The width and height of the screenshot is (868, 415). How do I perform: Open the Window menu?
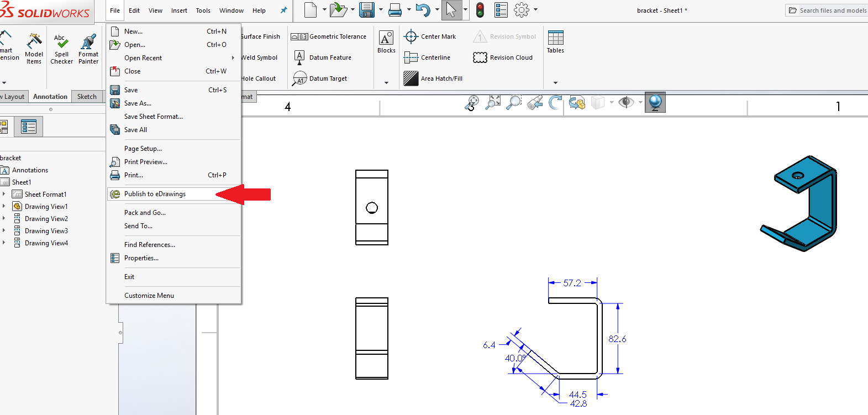232,10
